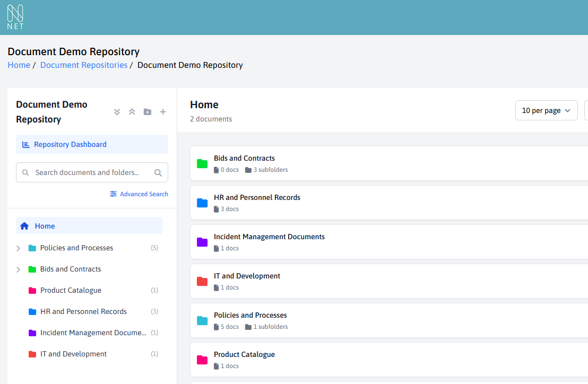Open Advanced Search link

(139, 194)
